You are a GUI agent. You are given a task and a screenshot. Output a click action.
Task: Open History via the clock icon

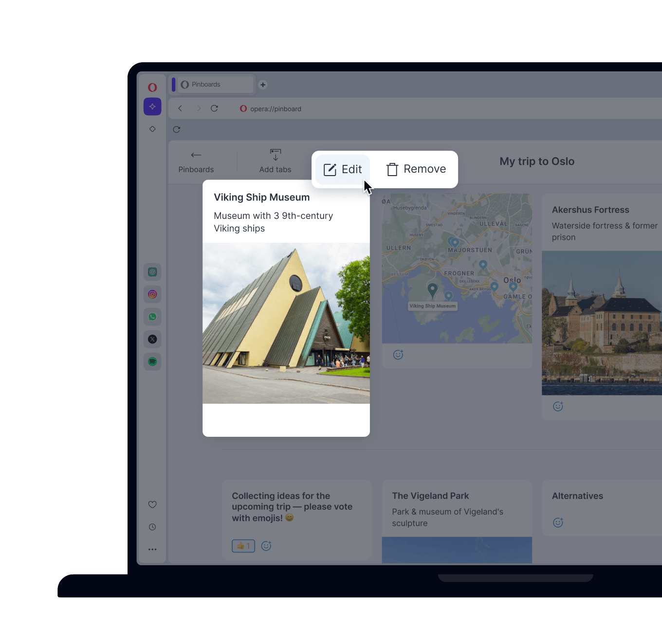[x=152, y=527]
